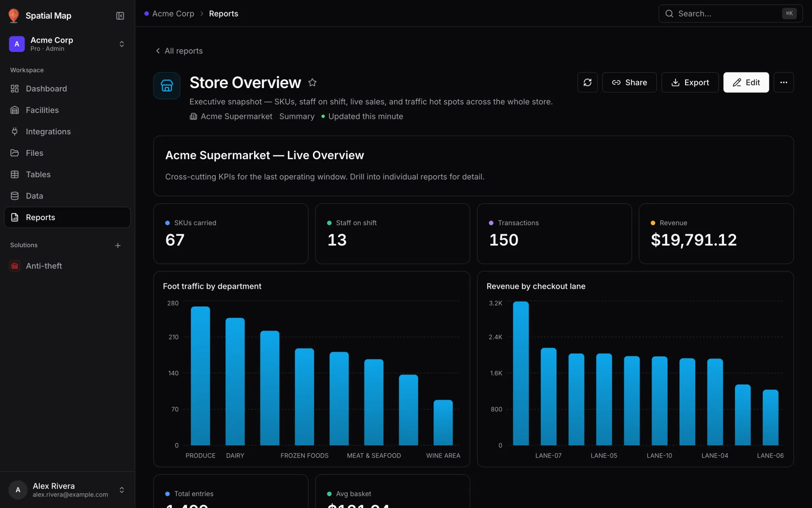The image size is (812, 508).
Task: Click the Reports breadcrumb
Action: point(223,14)
